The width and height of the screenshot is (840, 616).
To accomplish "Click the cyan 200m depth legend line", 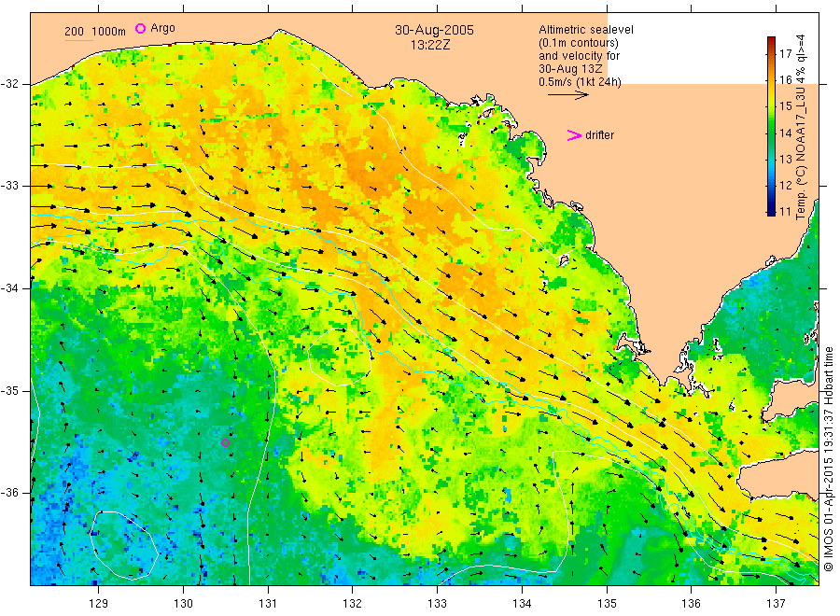I will tap(78, 40).
